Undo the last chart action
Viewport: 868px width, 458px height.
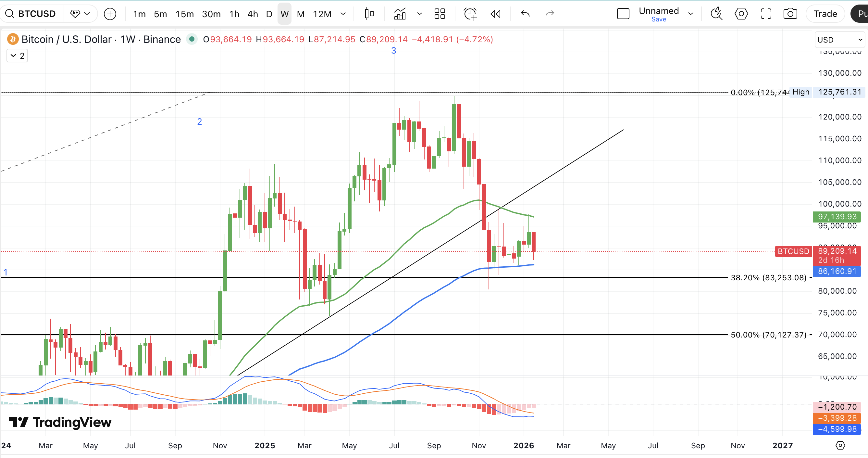525,14
